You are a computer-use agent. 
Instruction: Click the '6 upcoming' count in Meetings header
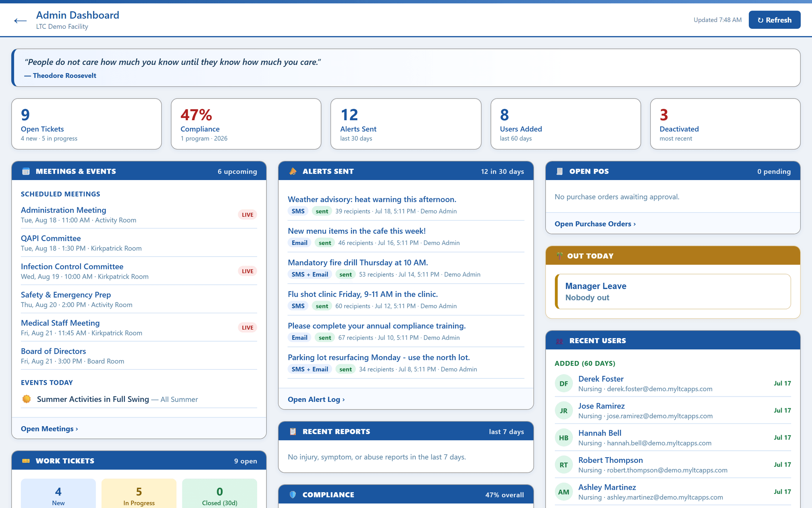(x=237, y=171)
